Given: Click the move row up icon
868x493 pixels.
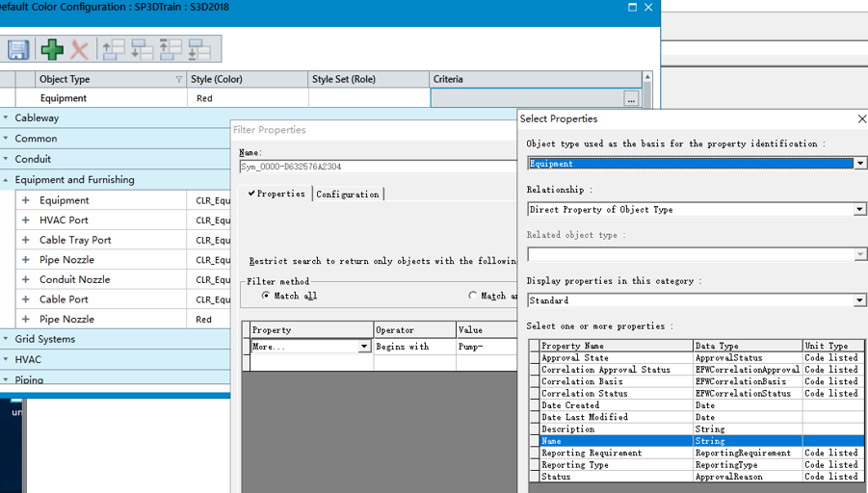Looking at the screenshot, I should pyautogui.click(x=114, y=49).
